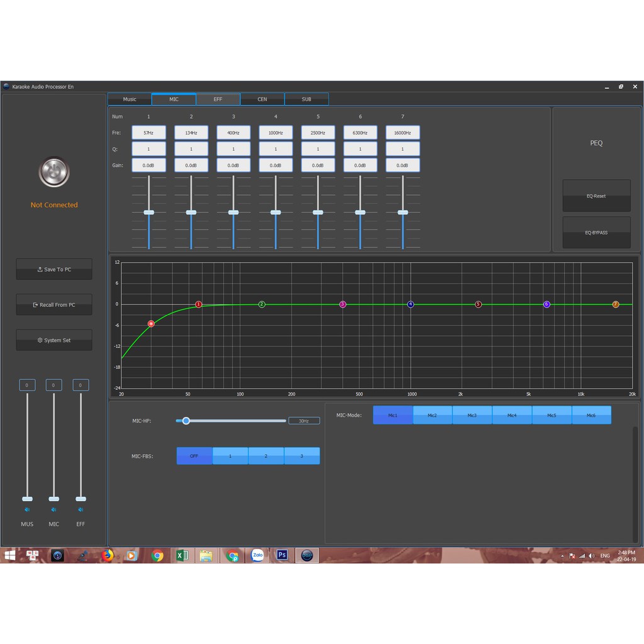
Task: Open Photoshop from the taskbar
Action: [x=282, y=555]
